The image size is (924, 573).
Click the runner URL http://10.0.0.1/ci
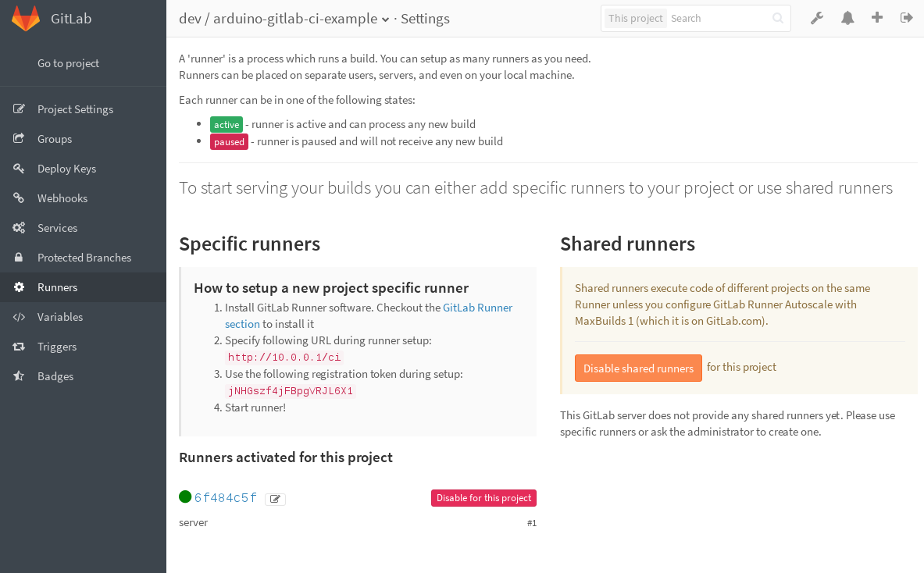(x=284, y=358)
